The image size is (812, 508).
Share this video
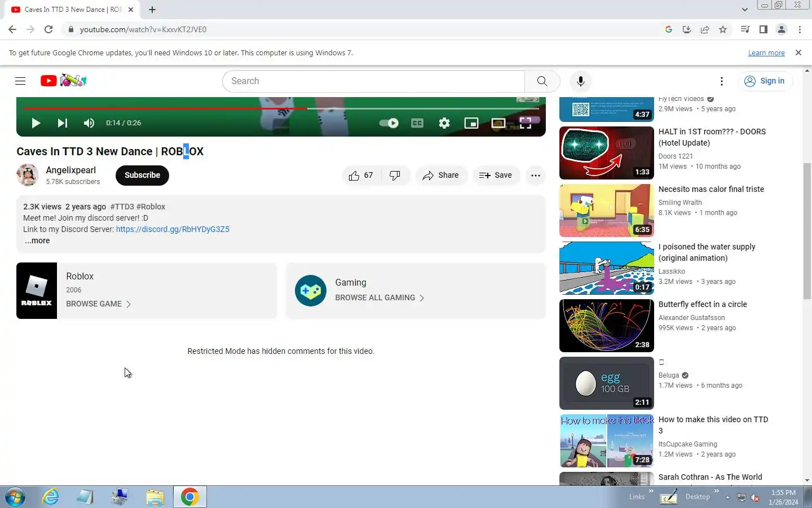[x=441, y=176]
